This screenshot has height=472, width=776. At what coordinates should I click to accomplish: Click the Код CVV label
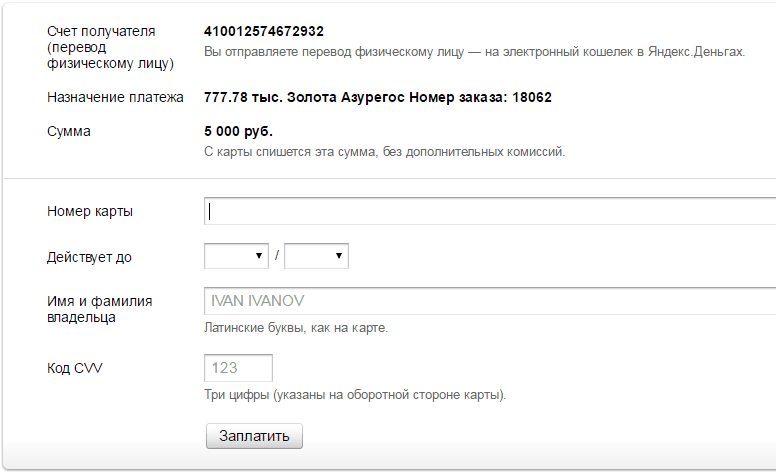pos(75,368)
